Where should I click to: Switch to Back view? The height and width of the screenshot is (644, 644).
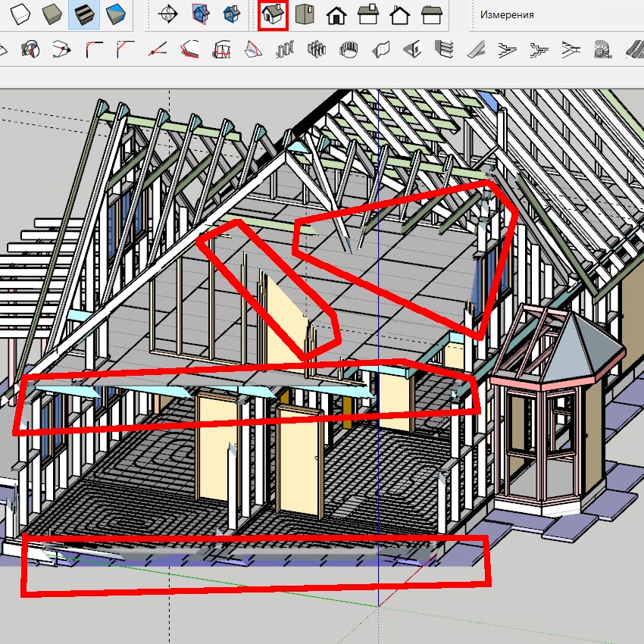pyautogui.click(x=399, y=16)
